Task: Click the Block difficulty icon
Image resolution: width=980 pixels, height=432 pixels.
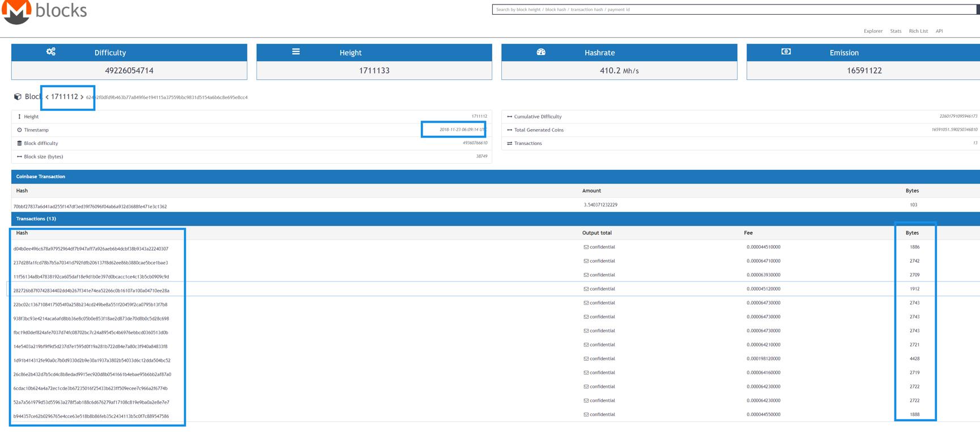Action: point(19,143)
